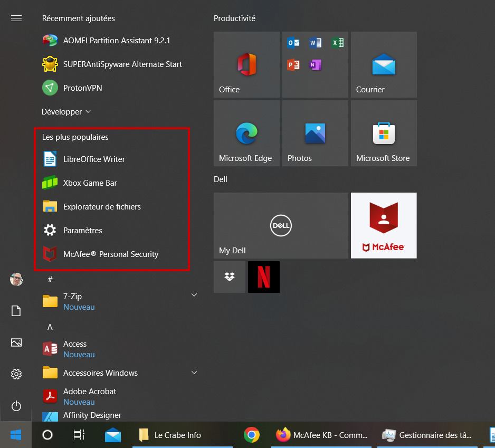Open the My Dell tile

pyautogui.click(x=281, y=225)
